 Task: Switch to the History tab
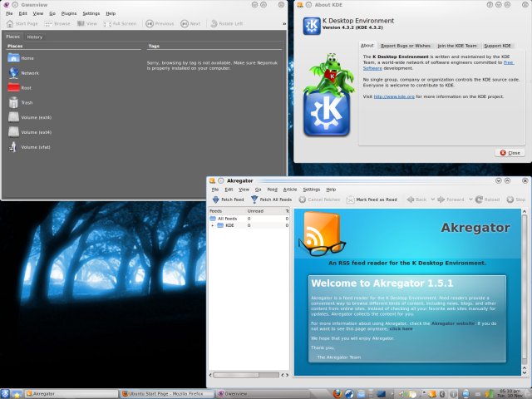[35, 37]
